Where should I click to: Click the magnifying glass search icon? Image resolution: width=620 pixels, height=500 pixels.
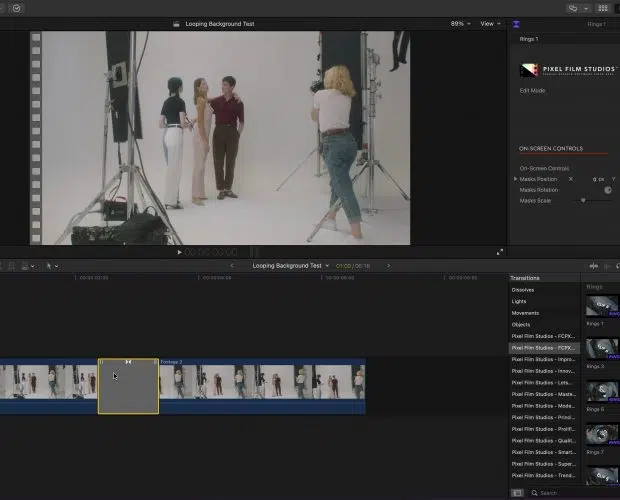535,493
